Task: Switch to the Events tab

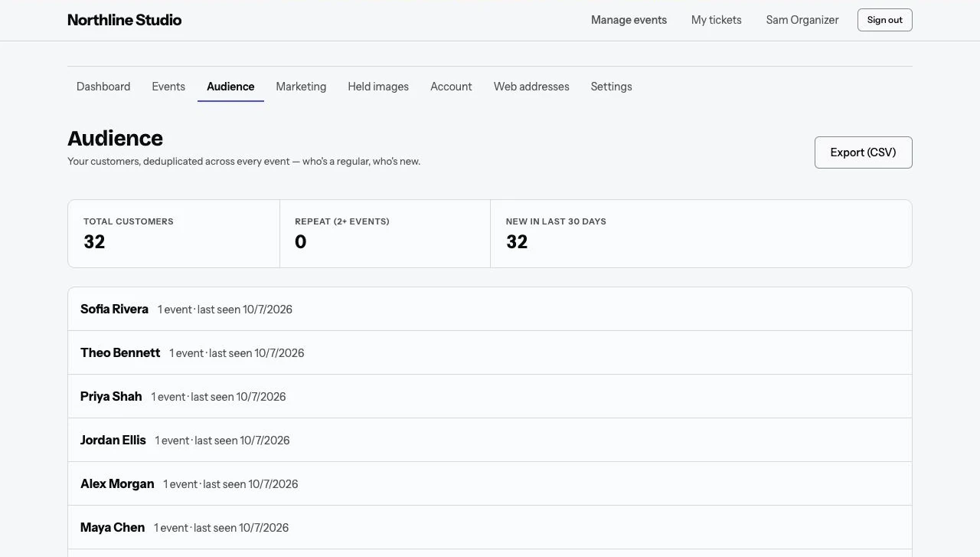Action: 168,87
